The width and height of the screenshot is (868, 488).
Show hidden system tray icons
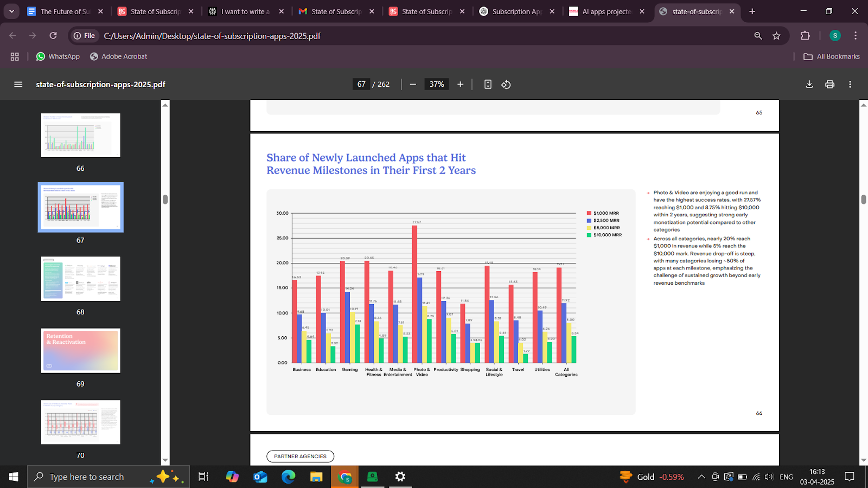click(x=701, y=477)
